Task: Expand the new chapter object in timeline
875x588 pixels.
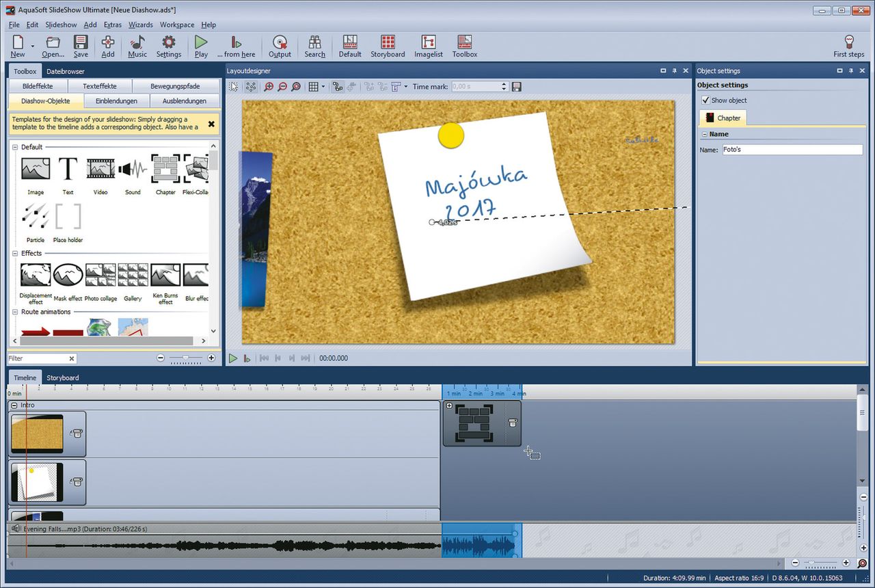Action: pyautogui.click(x=449, y=406)
